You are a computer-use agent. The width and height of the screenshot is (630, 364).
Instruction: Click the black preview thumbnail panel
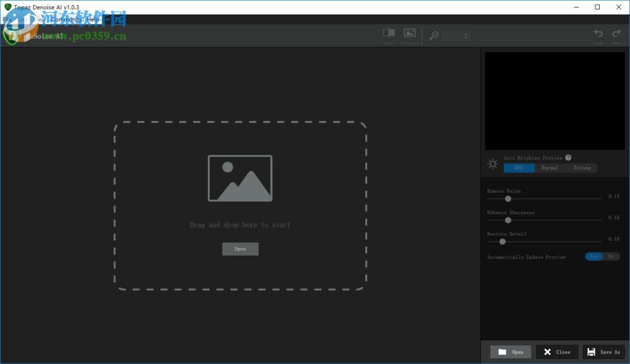pyautogui.click(x=555, y=101)
